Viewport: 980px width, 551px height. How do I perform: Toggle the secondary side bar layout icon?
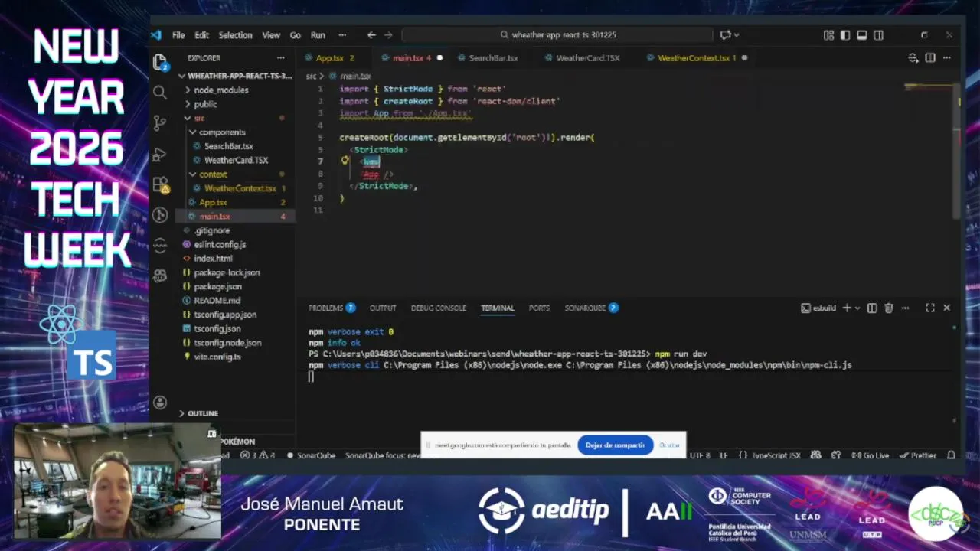(x=879, y=35)
